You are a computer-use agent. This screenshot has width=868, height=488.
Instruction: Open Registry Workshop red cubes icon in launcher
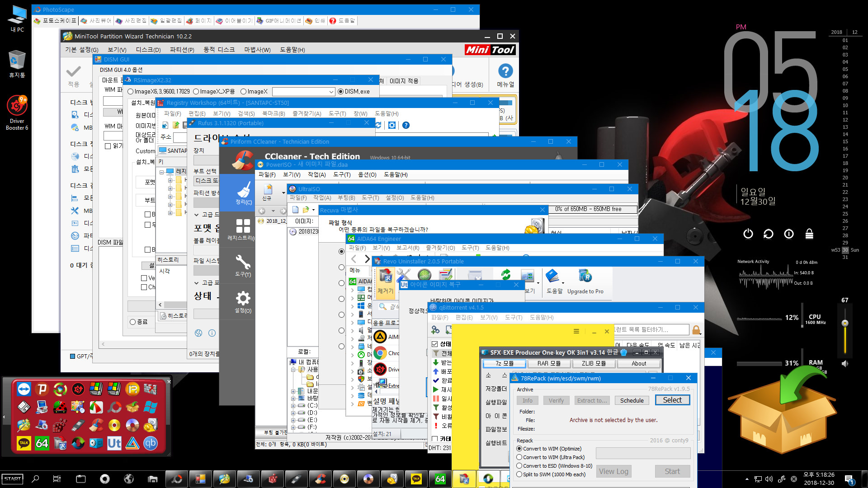pos(60,425)
